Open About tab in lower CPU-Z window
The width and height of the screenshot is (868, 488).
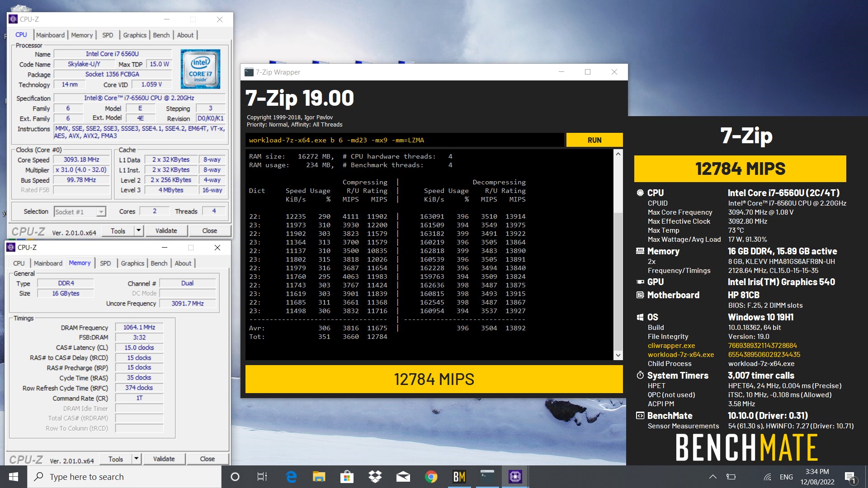coord(183,263)
